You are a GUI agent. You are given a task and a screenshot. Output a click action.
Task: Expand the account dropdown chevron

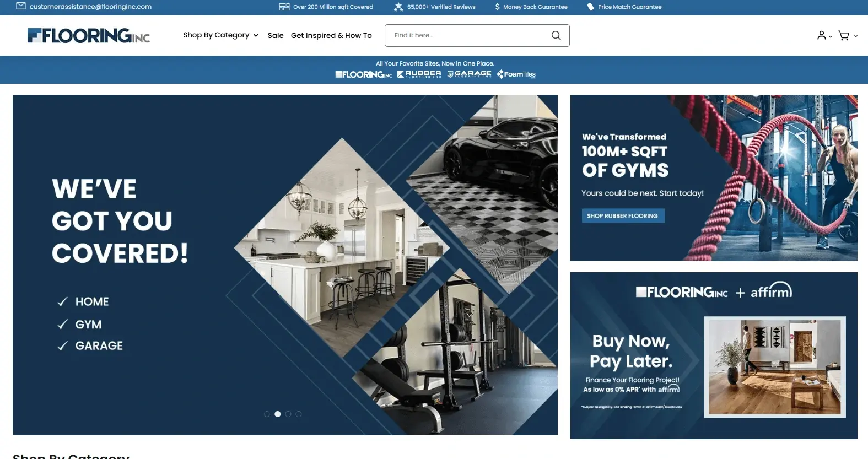coord(831,36)
